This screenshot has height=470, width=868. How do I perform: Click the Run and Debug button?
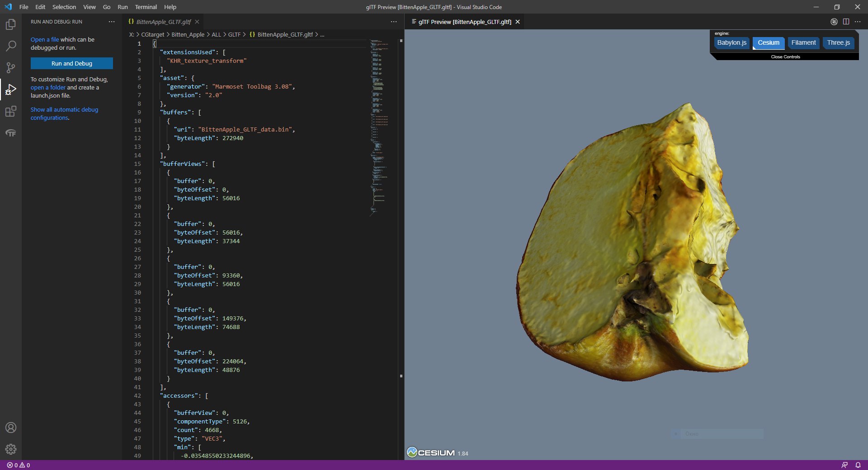(x=72, y=63)
